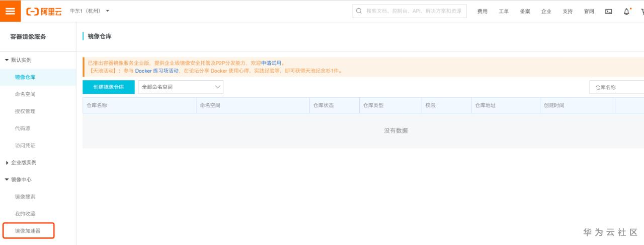644x245 pixels.
Task: Click the search box for docs and consoles
Action: [x=409, y=11]
